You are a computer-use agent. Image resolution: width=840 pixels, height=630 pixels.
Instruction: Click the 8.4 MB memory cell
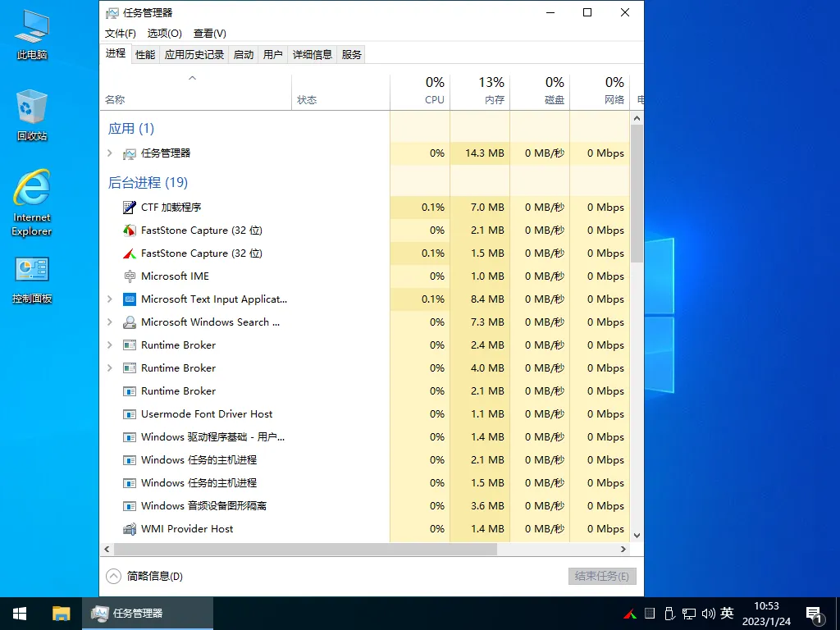click(480, 299)
